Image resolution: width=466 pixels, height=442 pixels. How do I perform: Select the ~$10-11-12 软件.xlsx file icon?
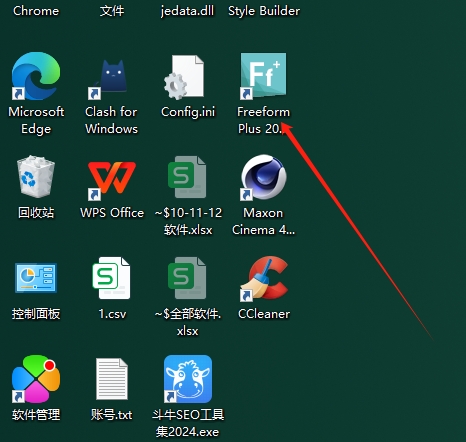pyautogui.click(x=187, y=177)
